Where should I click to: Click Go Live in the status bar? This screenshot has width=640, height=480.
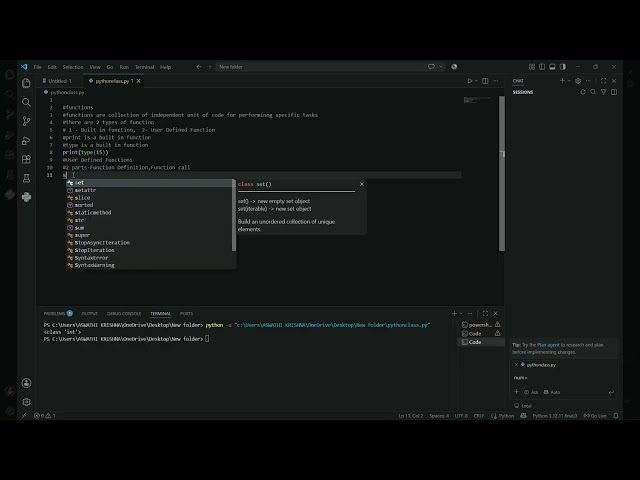click(x=595, y=416)
